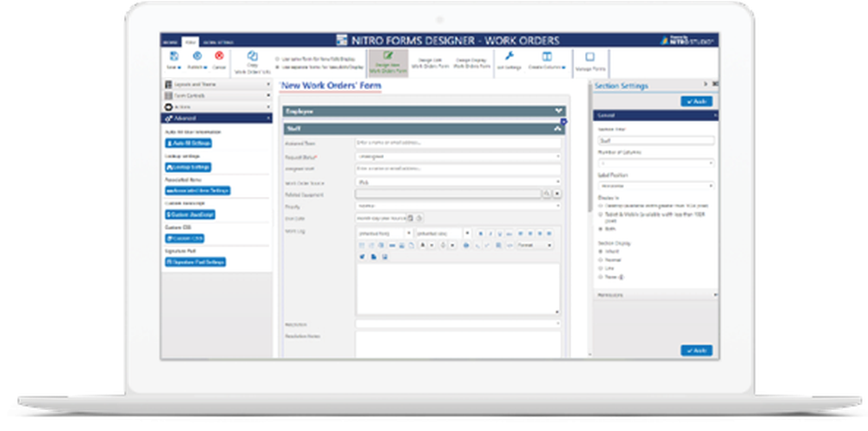Click the Lookup Settings button
The height and width of the screenshot is (431, 868).
click(x=188, y=167)
